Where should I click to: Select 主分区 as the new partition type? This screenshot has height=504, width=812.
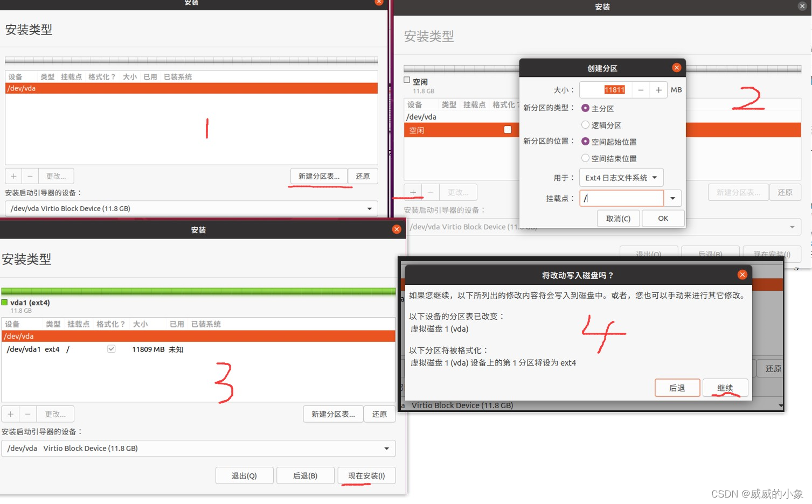(585, 108)
